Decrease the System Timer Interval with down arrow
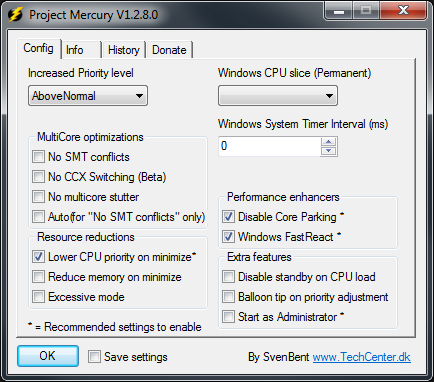Screen dimensions: 434x382 [329, 151]
